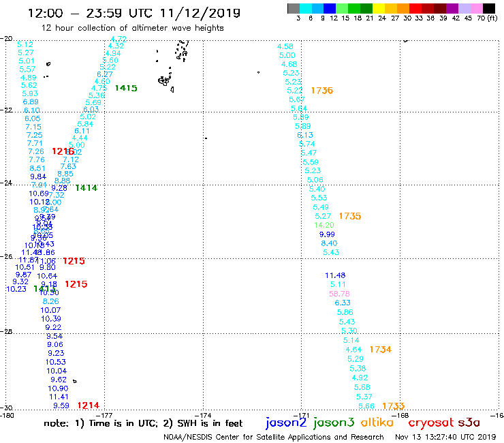This screenshot has height=443, width=504.
Task: Select the 9.84 wave height value
Action: [x=38, y=177]
